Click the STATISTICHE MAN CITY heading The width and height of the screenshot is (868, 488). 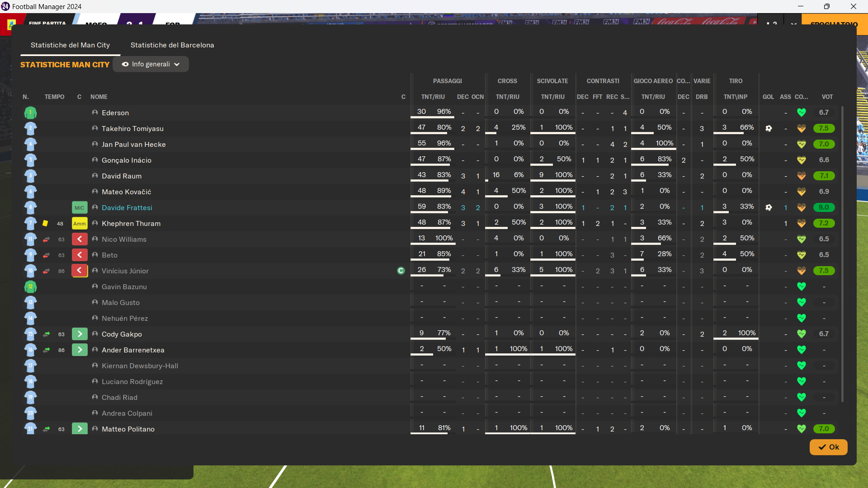(x=65, y=65)
